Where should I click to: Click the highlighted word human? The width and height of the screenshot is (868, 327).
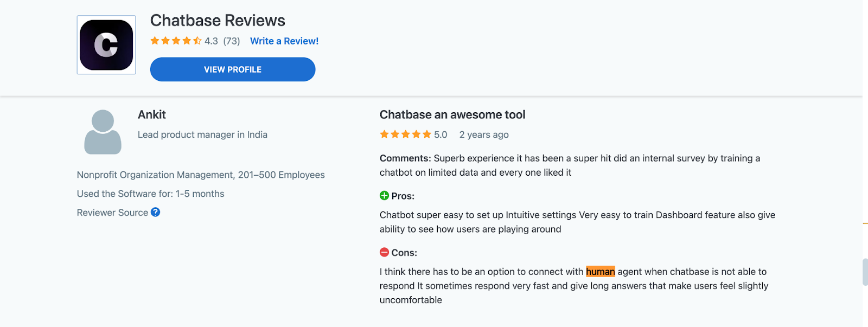(x=601, y=272)
